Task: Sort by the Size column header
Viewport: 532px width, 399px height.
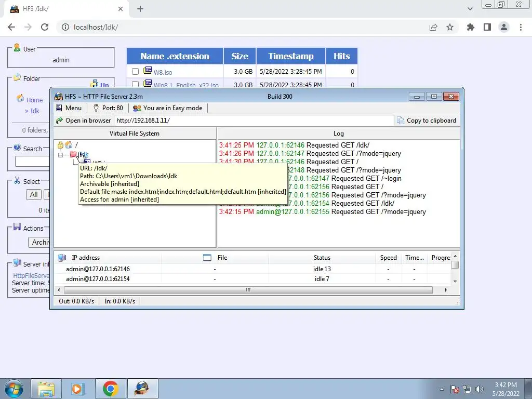Action: [240, 56]
